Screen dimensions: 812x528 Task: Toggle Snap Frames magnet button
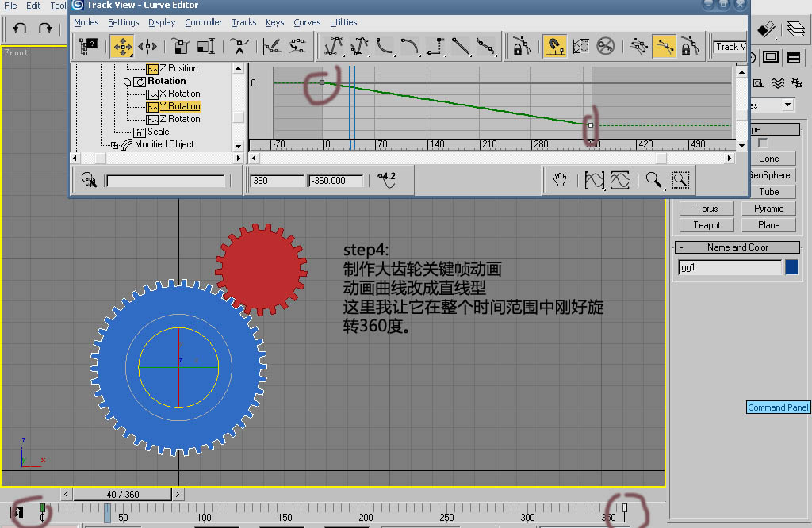point(554,47)
